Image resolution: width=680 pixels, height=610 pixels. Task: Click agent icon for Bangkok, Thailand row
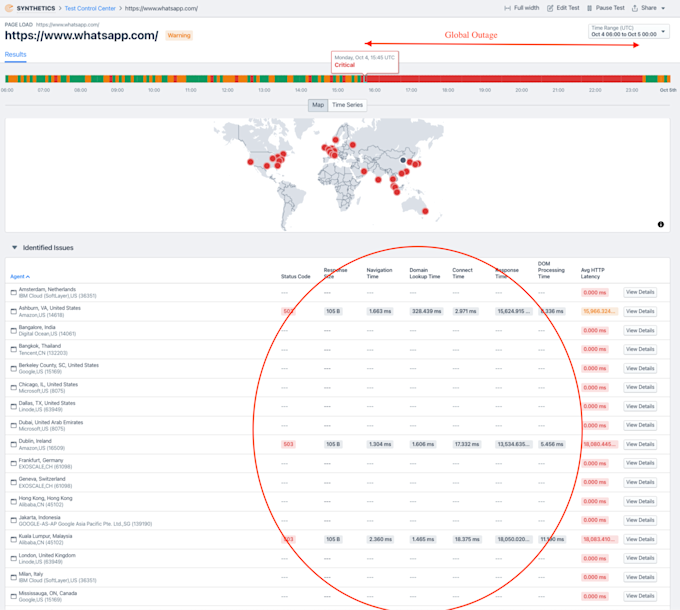tap(13, 349)
